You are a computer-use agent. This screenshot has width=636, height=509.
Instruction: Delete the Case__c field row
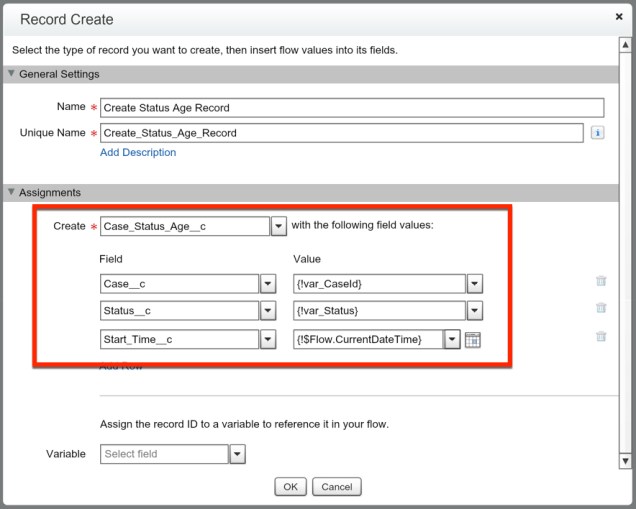(x=600, y=284)
